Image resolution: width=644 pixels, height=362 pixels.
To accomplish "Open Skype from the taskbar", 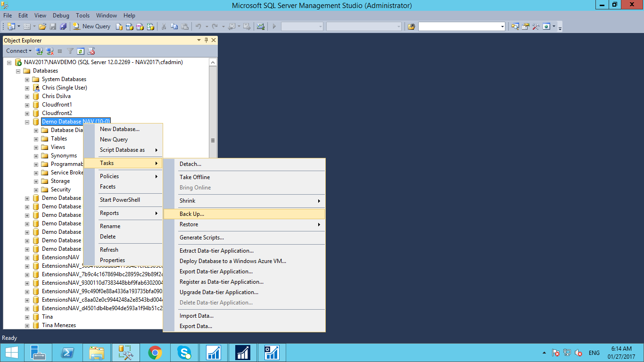I will (184, 353).
